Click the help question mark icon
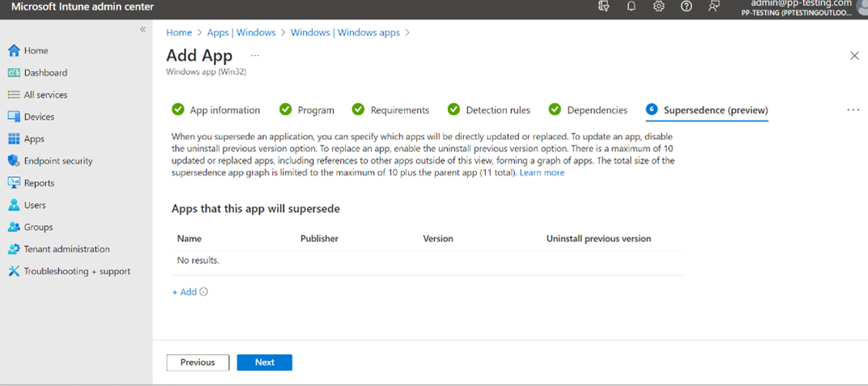 tap(687, 6)
